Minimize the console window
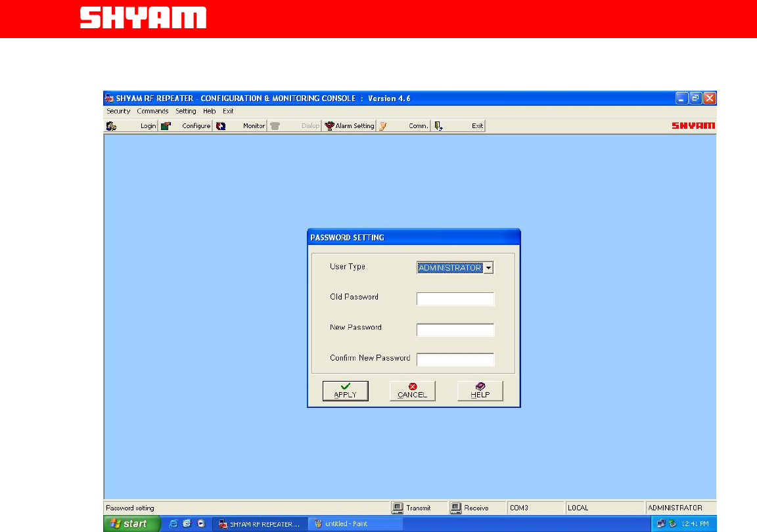Viewport: 757px width, 532px height. (681, 99)
